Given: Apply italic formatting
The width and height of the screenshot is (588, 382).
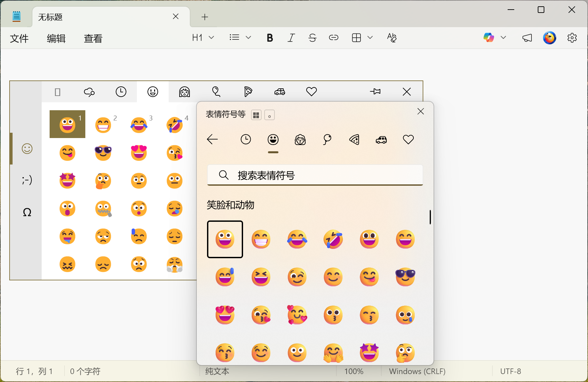Looking at the screenshot, I should point(291,38).
